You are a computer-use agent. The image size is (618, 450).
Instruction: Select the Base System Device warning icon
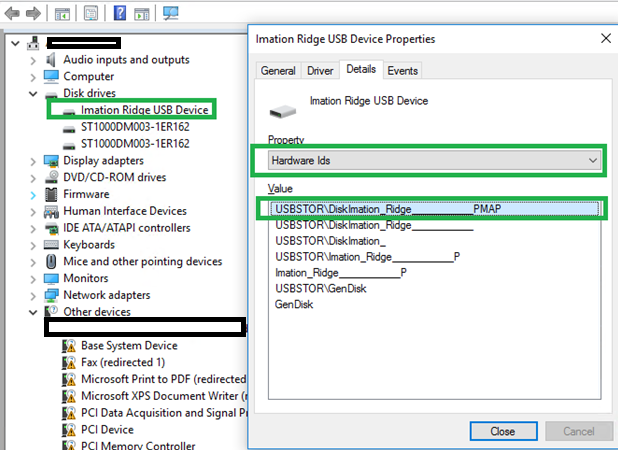tap(69, 346)
